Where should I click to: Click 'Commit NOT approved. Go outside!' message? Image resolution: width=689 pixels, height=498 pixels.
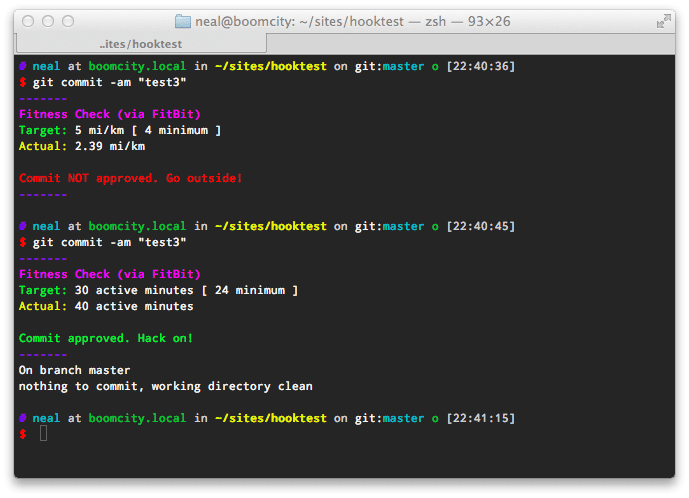point(131,178)
